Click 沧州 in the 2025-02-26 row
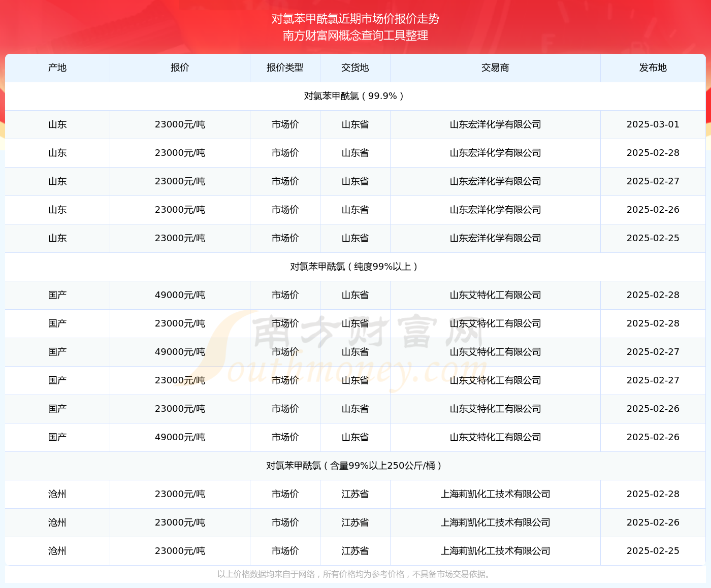 (57, 522)
